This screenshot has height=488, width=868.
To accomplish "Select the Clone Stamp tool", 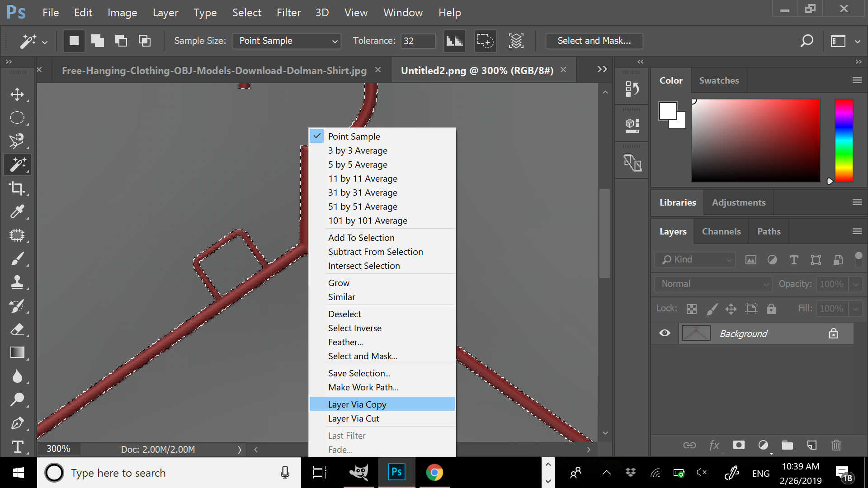I will tap(17, 282).
